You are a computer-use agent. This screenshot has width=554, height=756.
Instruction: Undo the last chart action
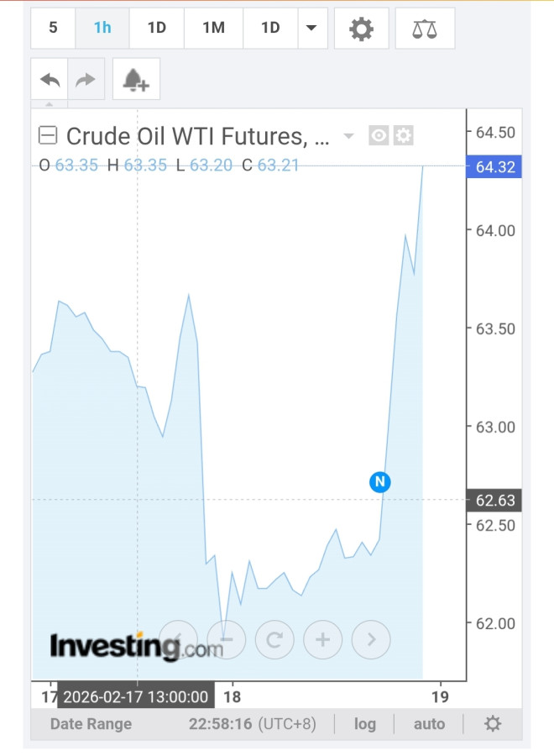50,79
